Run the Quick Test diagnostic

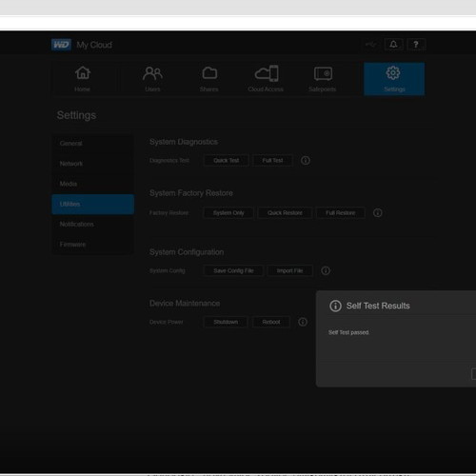click(227, 161)
